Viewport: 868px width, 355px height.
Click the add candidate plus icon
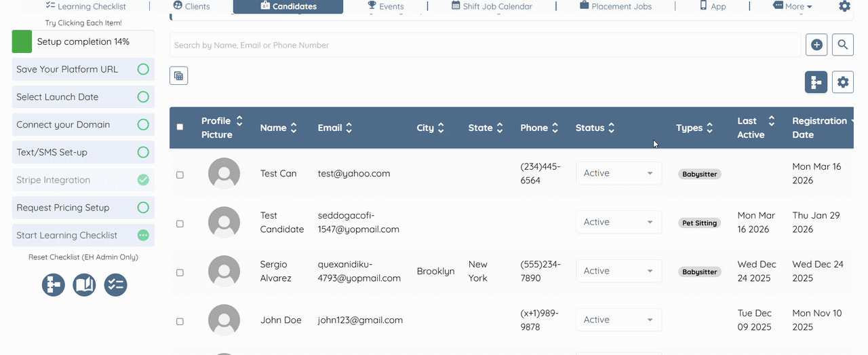[x=816, y=45]
